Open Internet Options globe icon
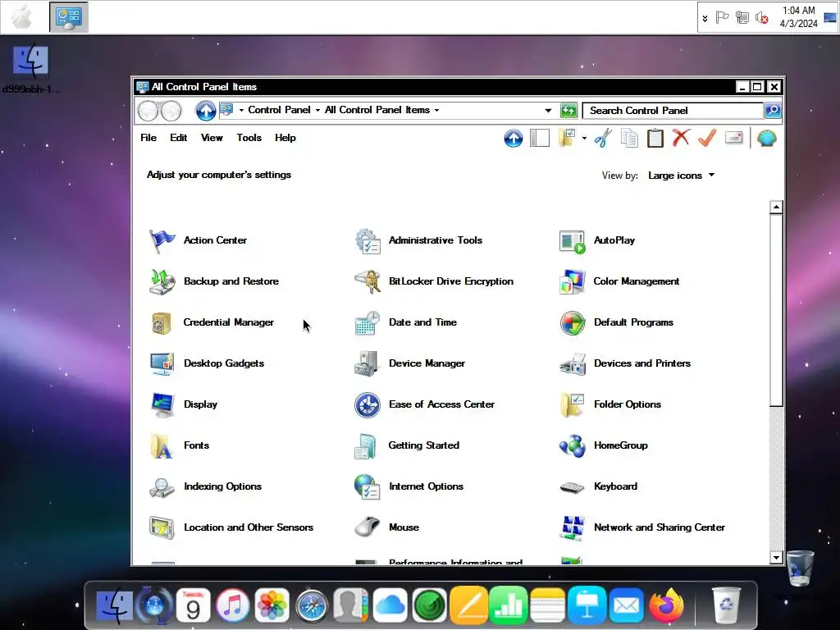This screenshot has width=840, height=630. [367, 487]
